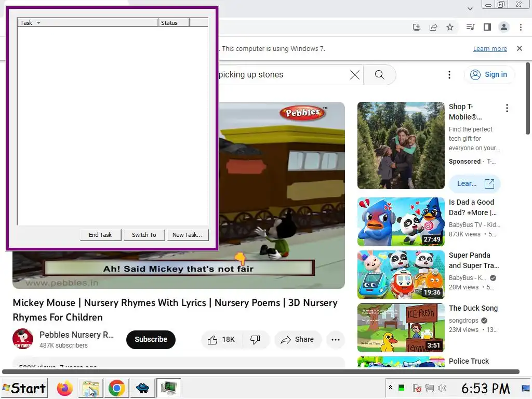Click the page vertical scrollbar

(x=528, y=98)
